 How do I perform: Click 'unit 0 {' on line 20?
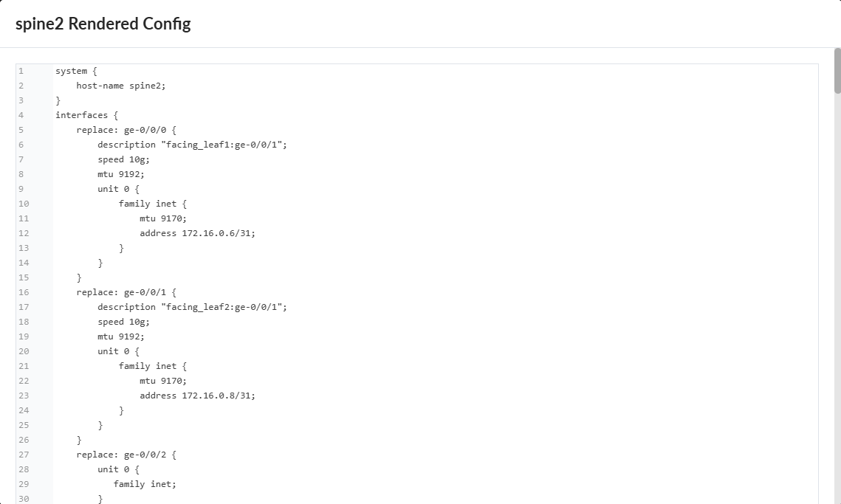coord(118,351)
